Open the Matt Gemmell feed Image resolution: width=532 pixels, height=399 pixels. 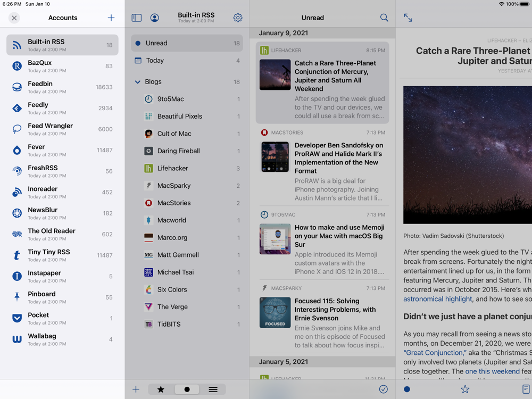tap(187, 255)
